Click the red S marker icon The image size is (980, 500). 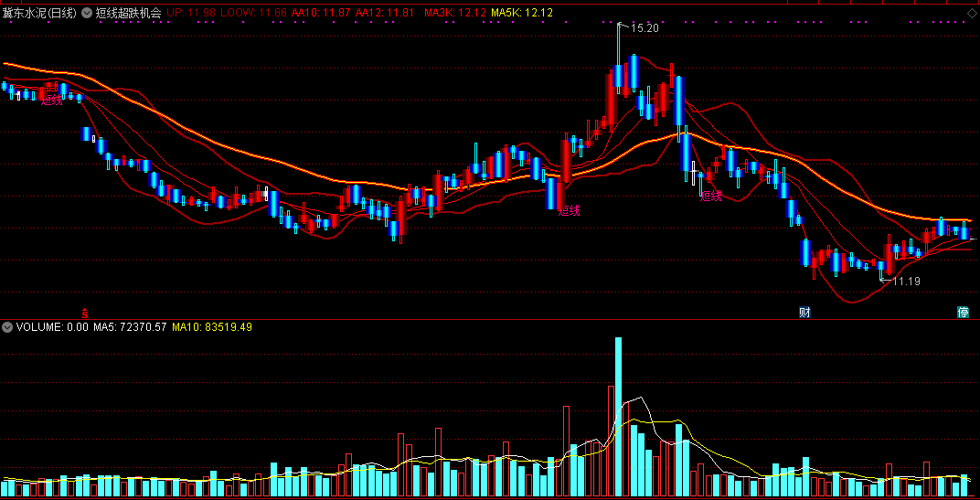coord(85,312)
